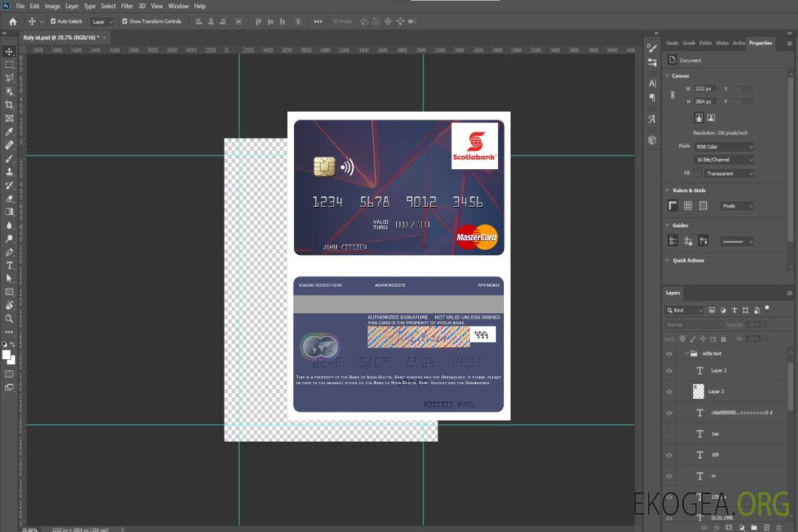Select the Crop tool

click(9, 105)
